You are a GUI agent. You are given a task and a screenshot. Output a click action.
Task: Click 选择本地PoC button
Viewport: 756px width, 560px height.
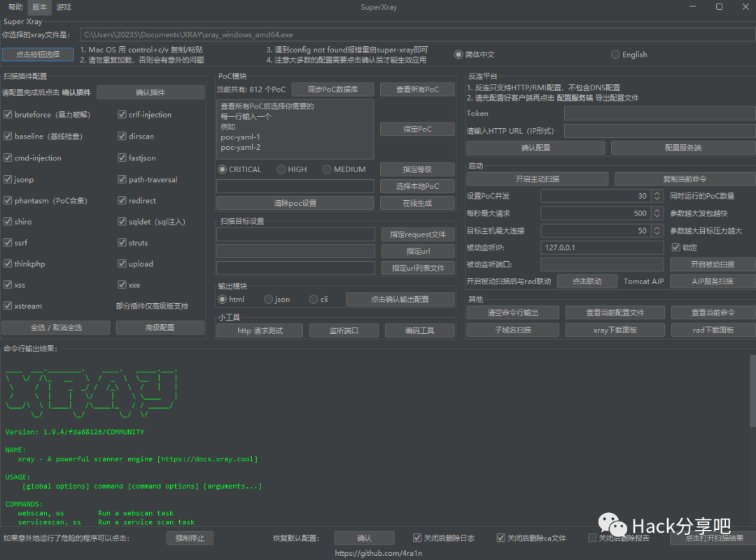point(417,186)
